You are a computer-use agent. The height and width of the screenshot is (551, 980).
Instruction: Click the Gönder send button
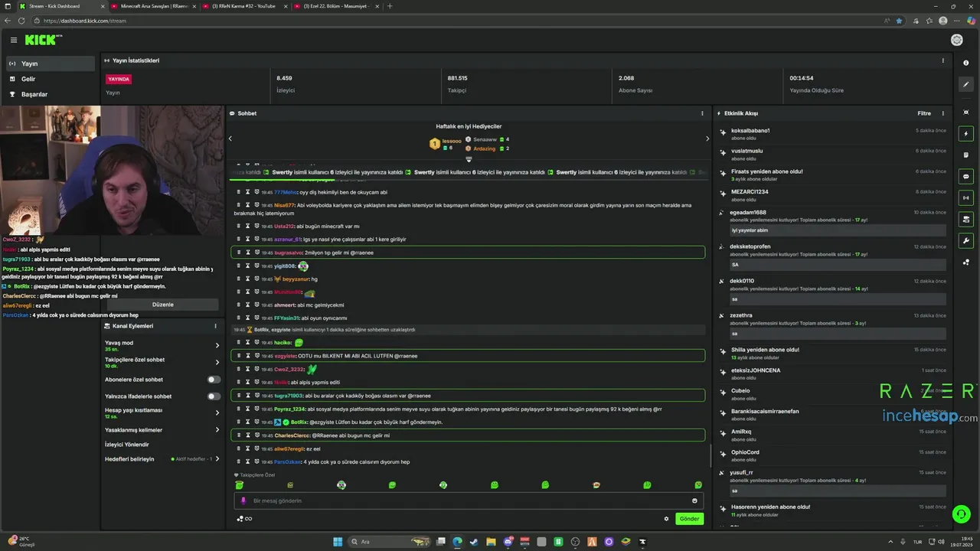[689, 519]
